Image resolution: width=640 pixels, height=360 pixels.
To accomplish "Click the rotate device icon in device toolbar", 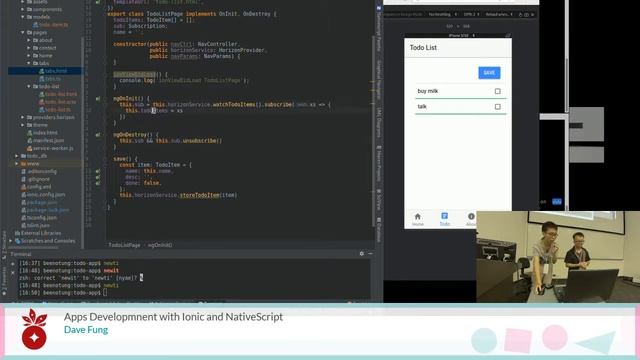I will (508, 36).
